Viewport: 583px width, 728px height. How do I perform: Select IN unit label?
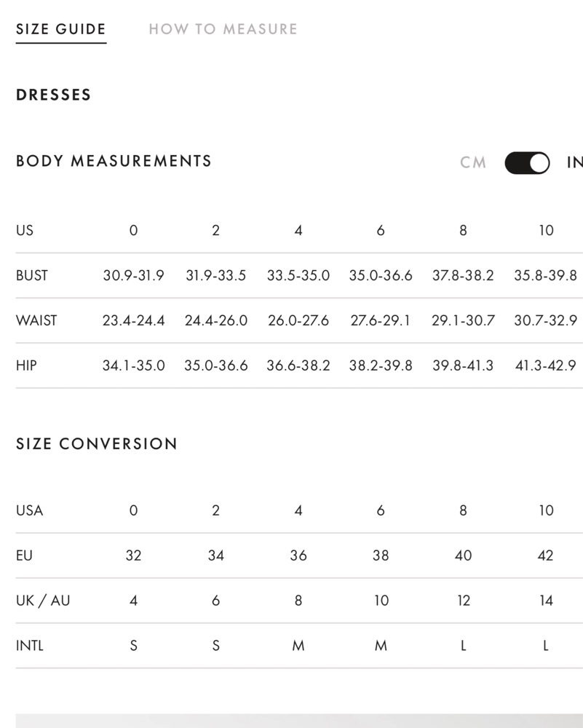pyautogui.click(x=575, y=162)
